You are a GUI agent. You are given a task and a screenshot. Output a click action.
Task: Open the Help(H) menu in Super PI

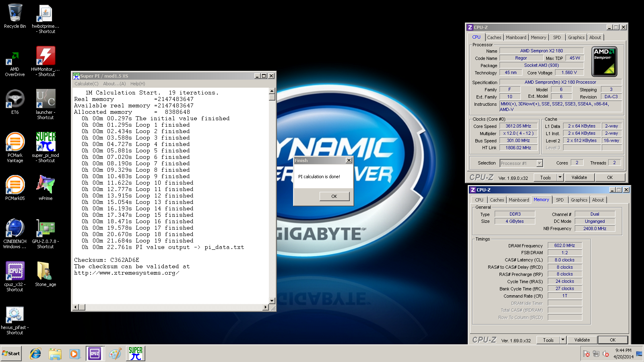click(138, 84)
